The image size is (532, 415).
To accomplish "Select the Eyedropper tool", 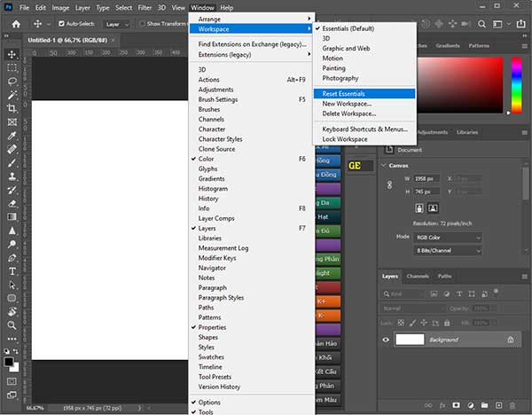I will (x=12, y=136).
